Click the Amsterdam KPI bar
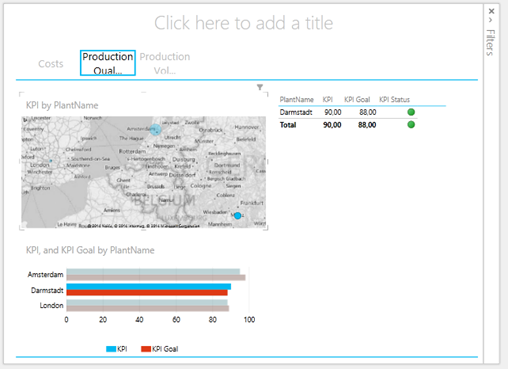Screen dimensions: 508x369 (x=153, y=272)
